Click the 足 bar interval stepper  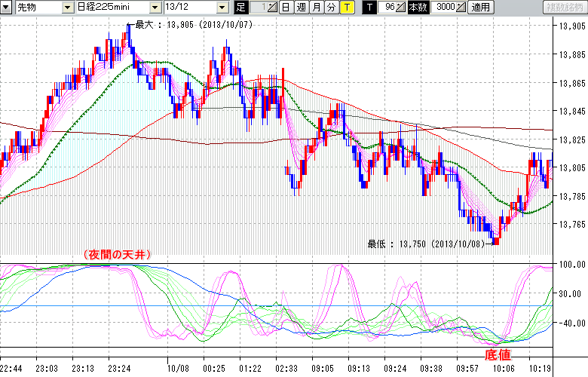pos(271,8)
